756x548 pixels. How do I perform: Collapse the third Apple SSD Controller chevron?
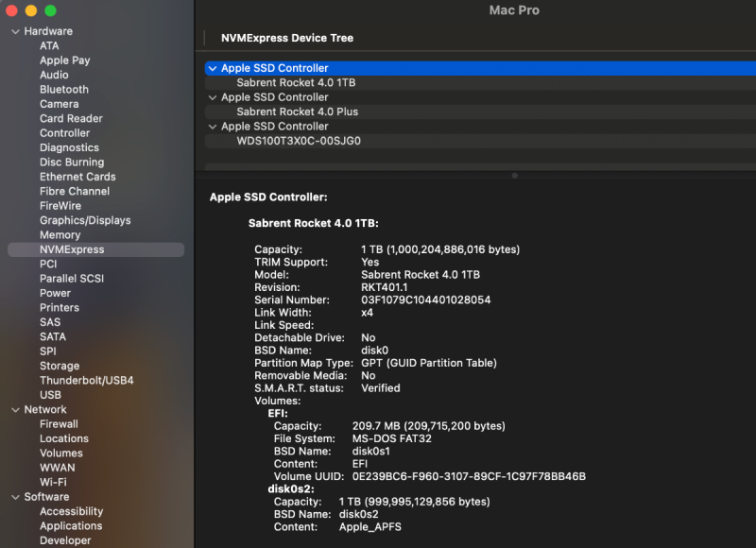point(213,127)
